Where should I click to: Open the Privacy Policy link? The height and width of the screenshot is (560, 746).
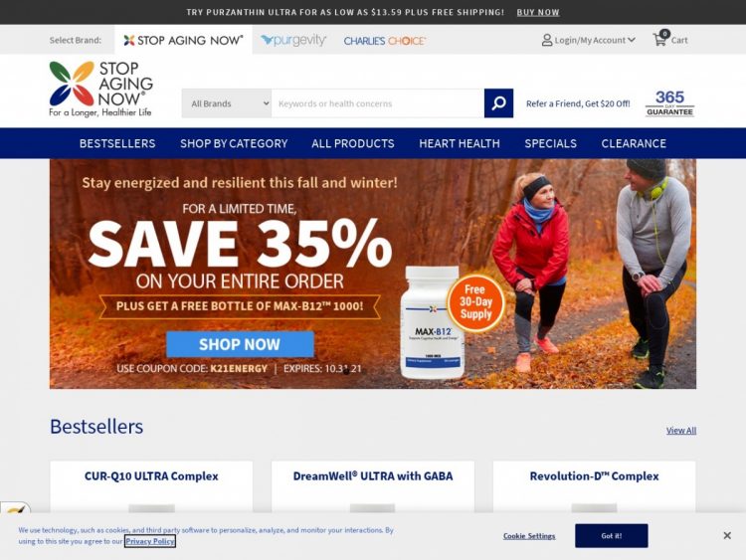point(150,541)
